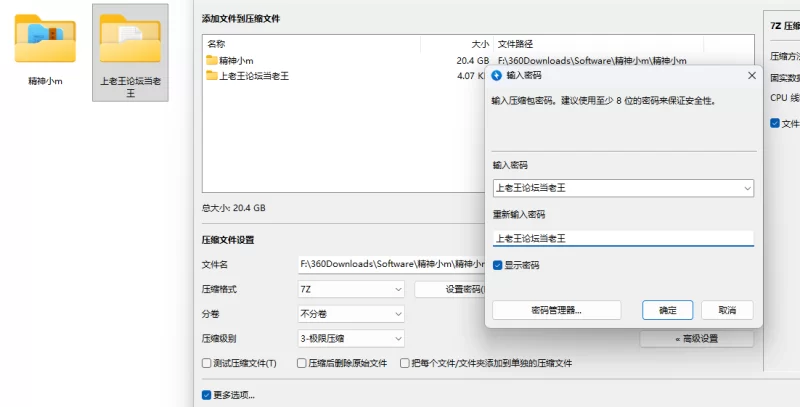Open the 输入密码 history dropdown

(x=747, y=188)
